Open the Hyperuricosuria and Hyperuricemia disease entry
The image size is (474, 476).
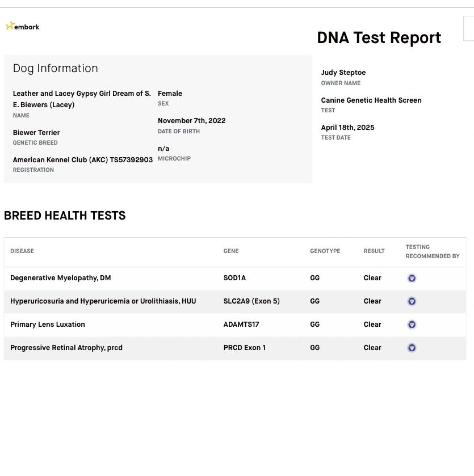point(103,301)
